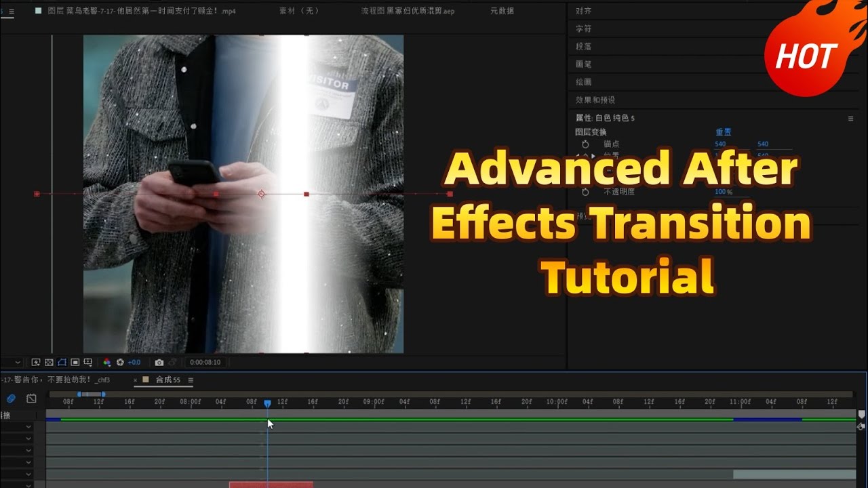The height and width of the screenshot is (488, 868).
Task: Toggle 锚点 anchor point stopwatch
Action: coord(585,144)
